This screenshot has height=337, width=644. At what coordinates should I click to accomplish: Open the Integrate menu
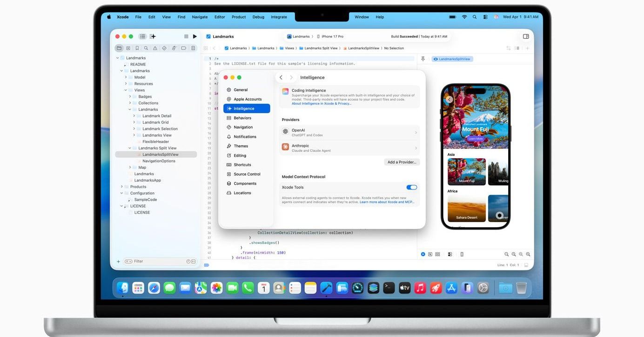[279, 17]
